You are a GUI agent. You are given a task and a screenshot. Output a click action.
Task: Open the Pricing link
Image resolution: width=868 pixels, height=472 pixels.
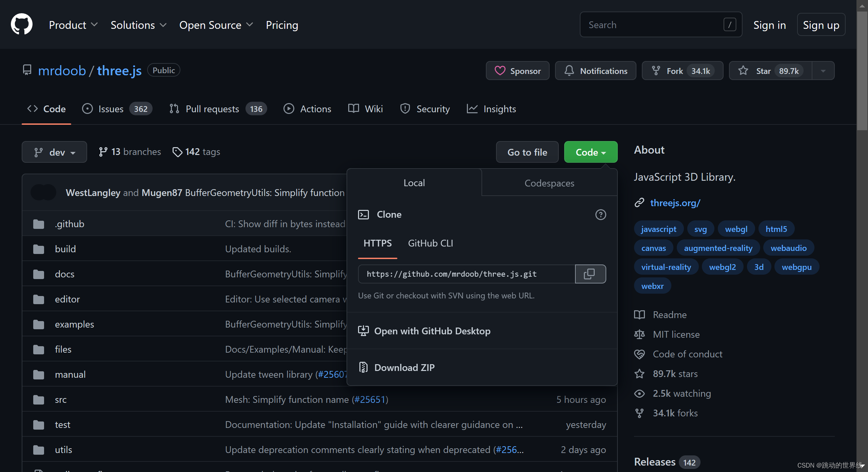282,25
